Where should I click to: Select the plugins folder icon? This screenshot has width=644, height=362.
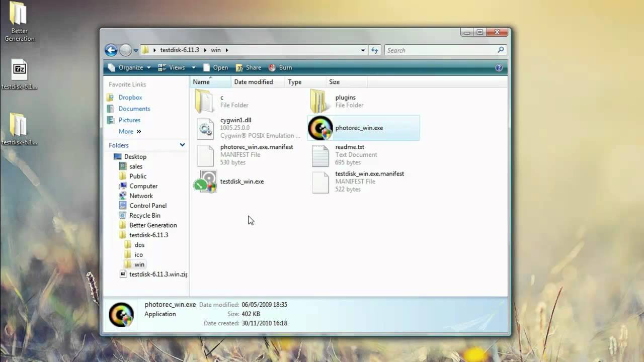click(320, 101)
